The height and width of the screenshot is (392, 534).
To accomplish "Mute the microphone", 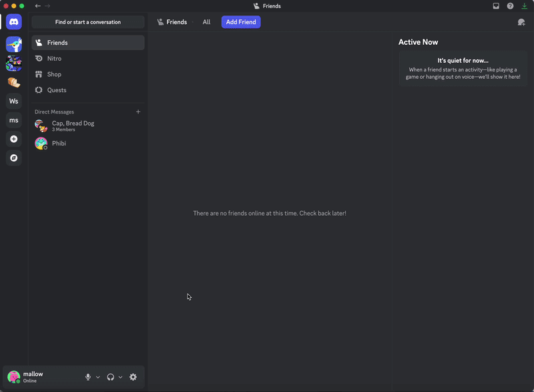I will pos(88,377).
